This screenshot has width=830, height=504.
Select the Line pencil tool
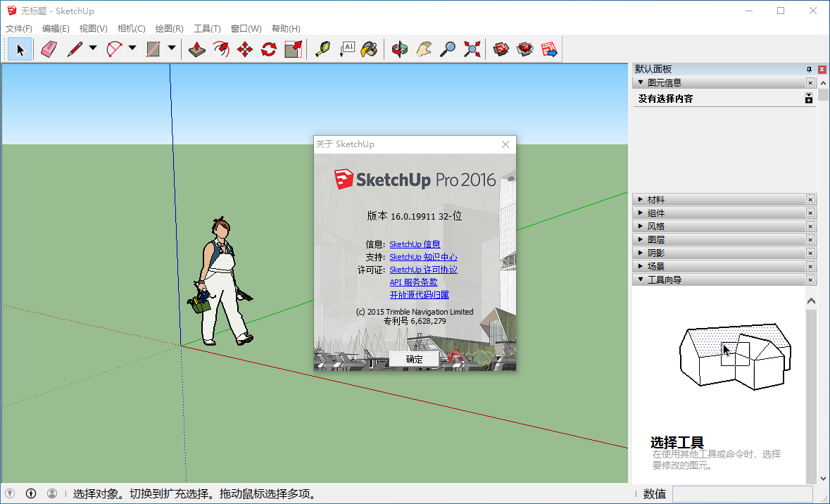tap(75, 50)
